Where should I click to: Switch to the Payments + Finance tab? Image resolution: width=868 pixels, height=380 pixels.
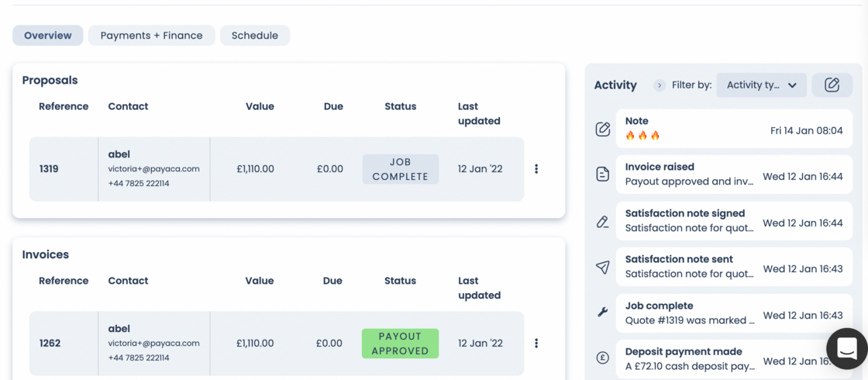pyautogui.click(x=151, y=36)
